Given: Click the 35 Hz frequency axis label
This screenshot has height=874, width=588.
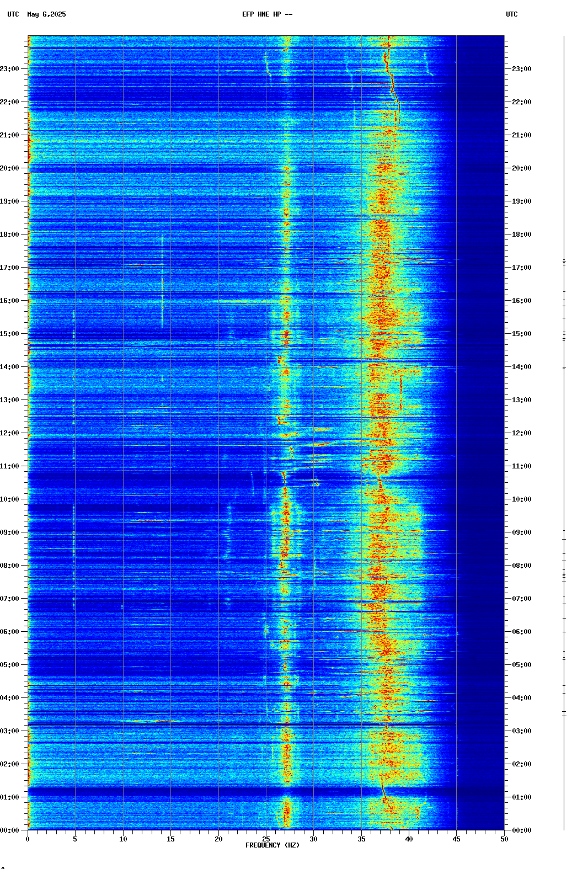Looking at the screenshot, I should coord(361,839).
